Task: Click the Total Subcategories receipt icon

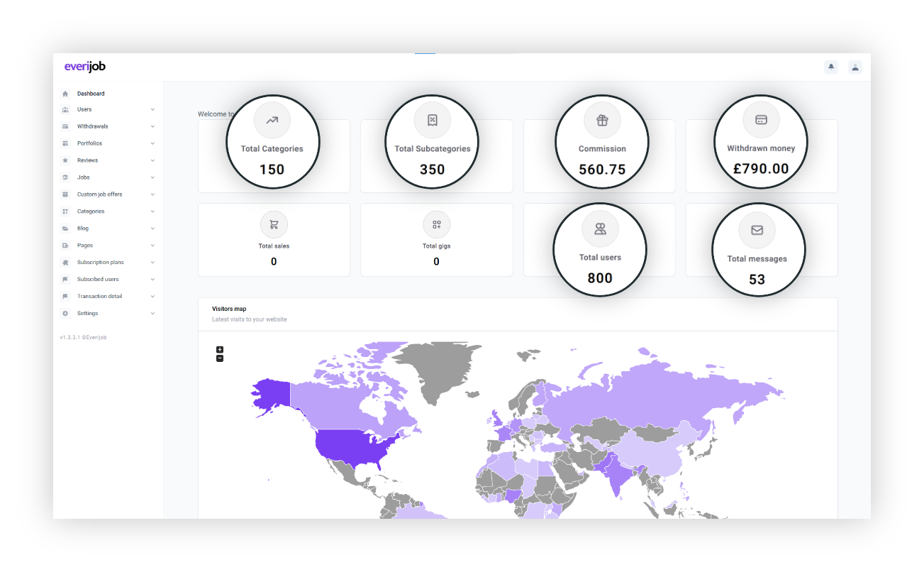Action: click(x=432, y=121)
